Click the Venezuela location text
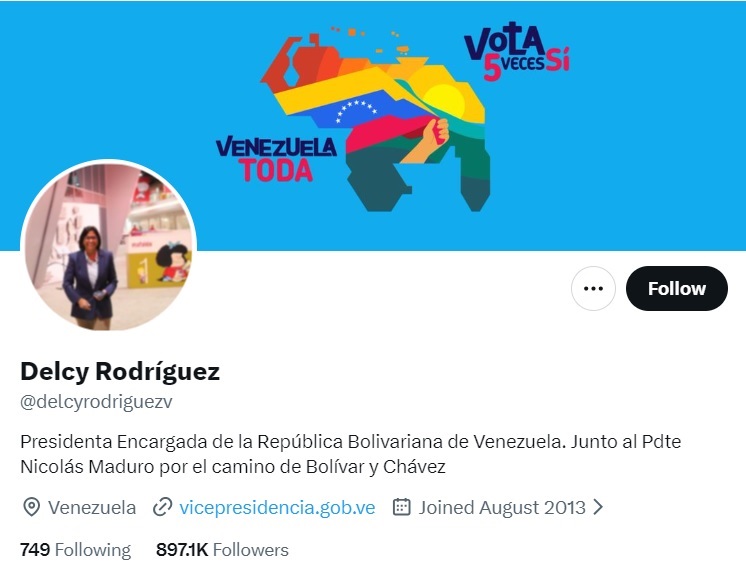The height and width of the screenshot is (576, 746). click(92, 508)
